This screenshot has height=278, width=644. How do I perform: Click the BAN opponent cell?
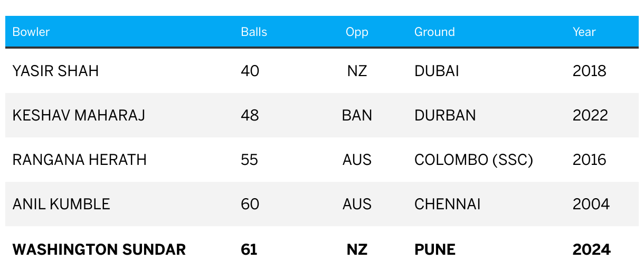(x=357, y=115)
